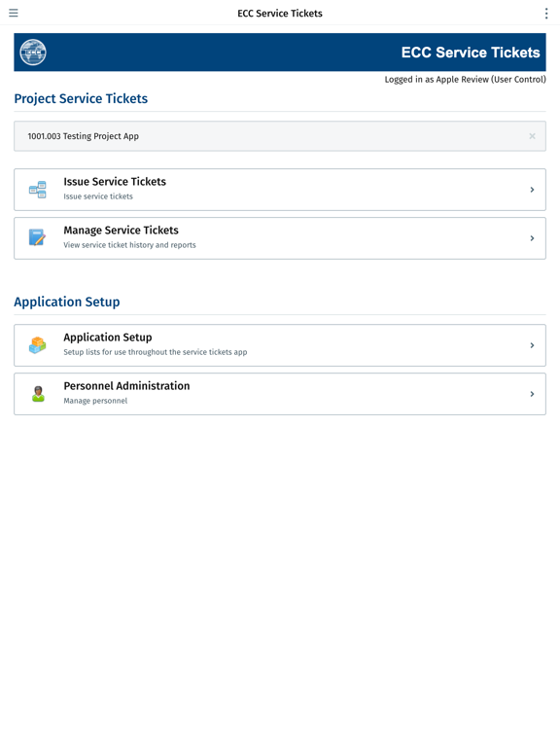Click the Issue Service Tickets network icon

pos(38,190)
